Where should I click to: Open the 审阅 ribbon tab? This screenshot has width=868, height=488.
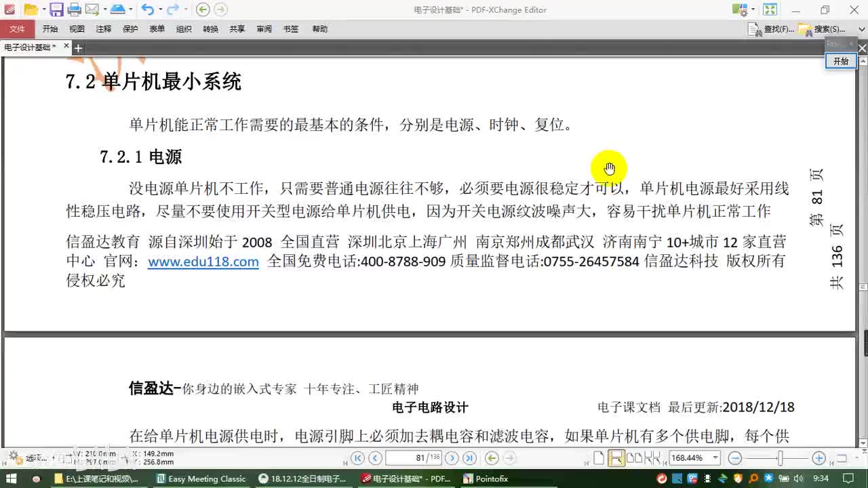[x=264, y=29]
